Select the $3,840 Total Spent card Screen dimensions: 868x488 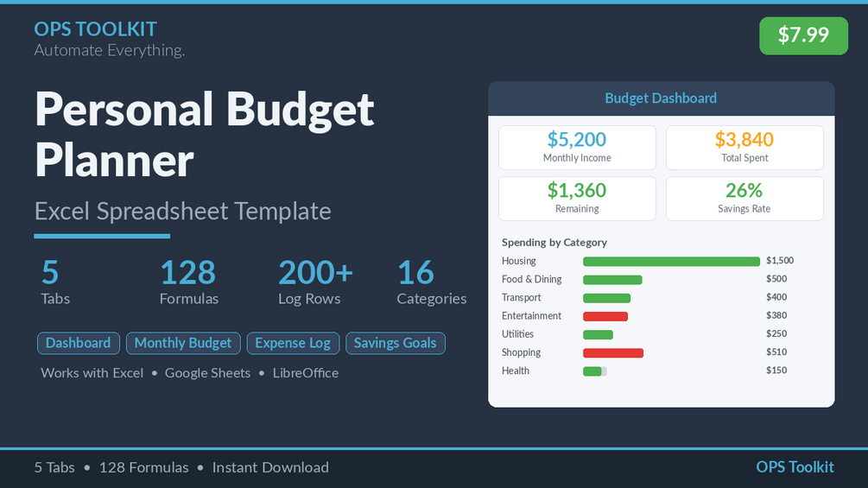point(744,147)
